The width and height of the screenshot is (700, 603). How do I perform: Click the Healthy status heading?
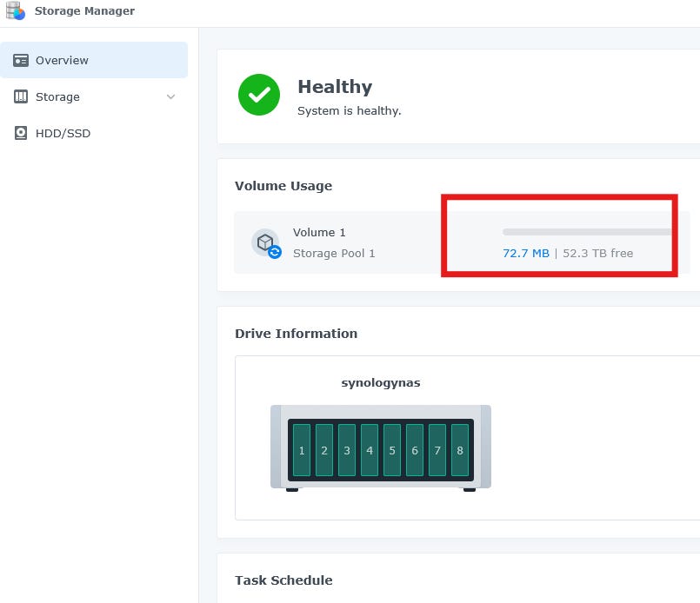coord(335,87)
